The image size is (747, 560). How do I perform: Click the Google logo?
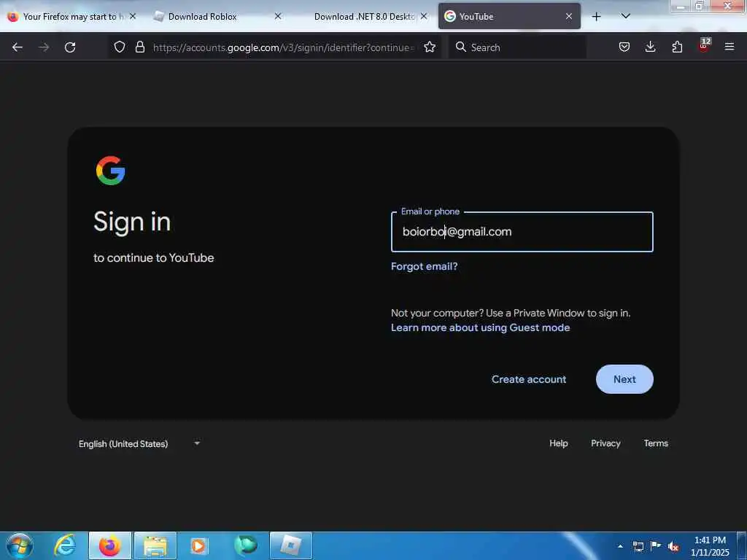click(x=111, y=171)
